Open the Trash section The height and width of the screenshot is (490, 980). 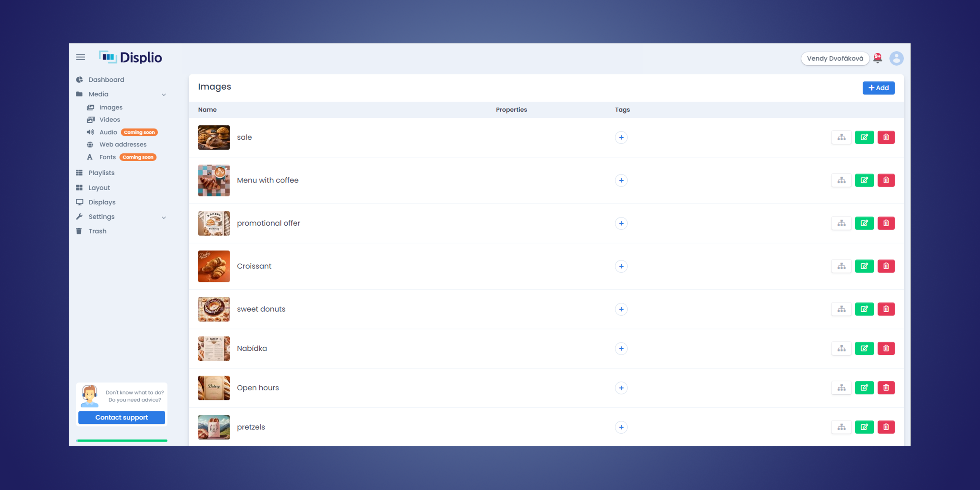(97, 231)
